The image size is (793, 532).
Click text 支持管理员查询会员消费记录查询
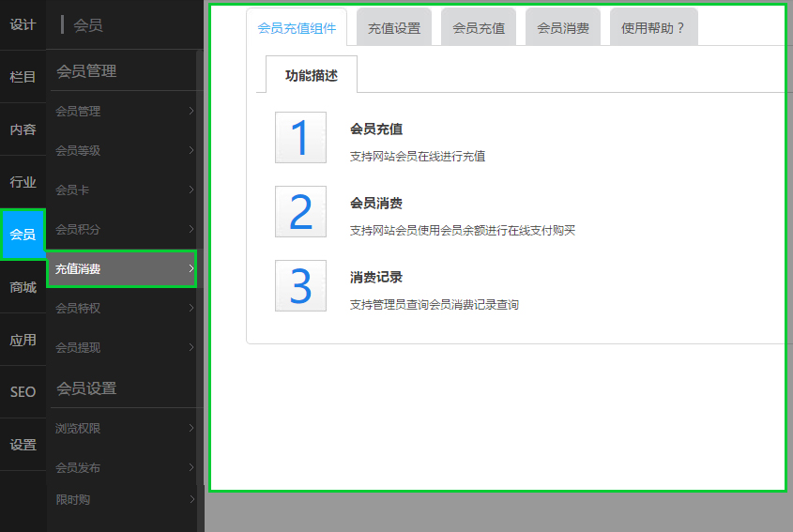(x=435, y=304)
